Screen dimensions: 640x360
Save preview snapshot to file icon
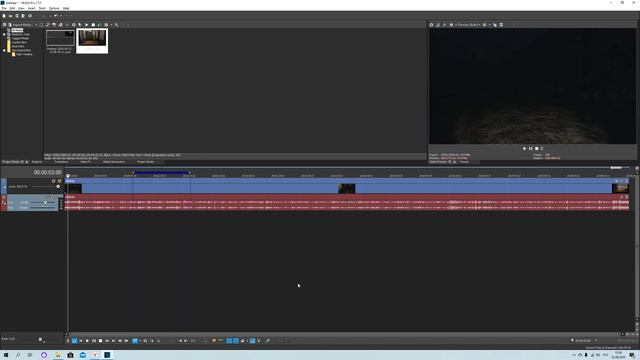click(501, 25)
